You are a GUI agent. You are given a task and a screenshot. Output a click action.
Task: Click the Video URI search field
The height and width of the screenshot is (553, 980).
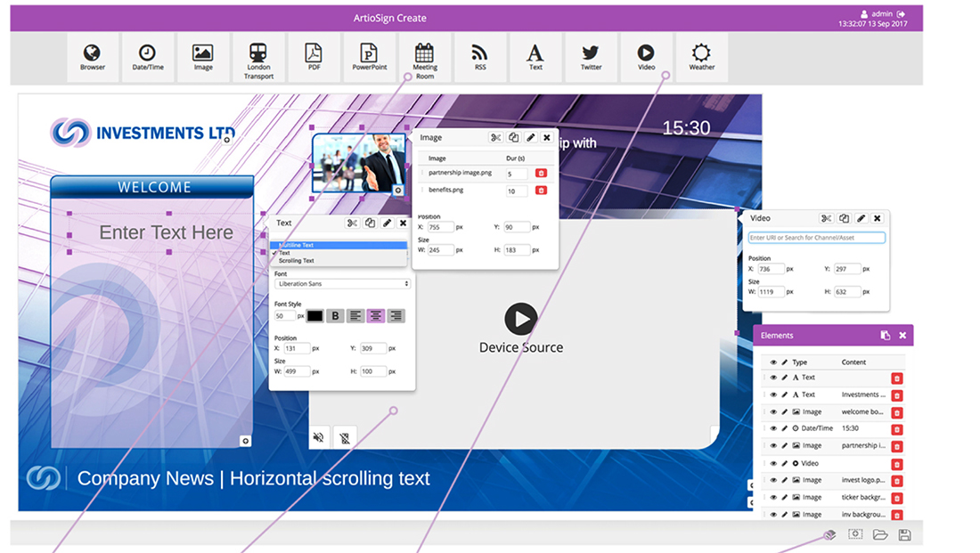(816, 238)
